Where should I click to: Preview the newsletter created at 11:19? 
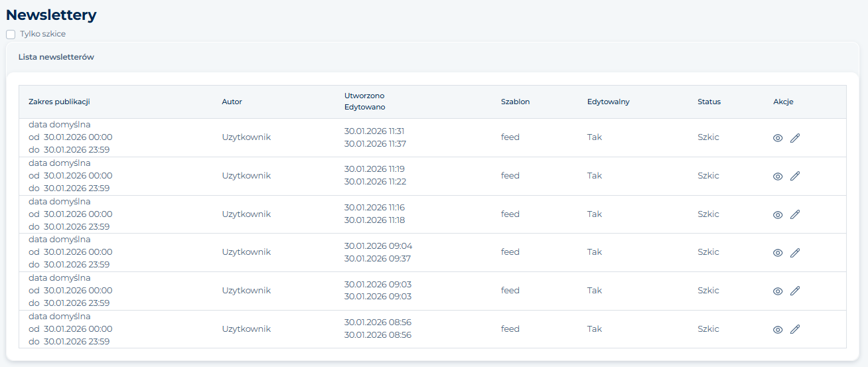pyautogui.click(x=778, y=177)
